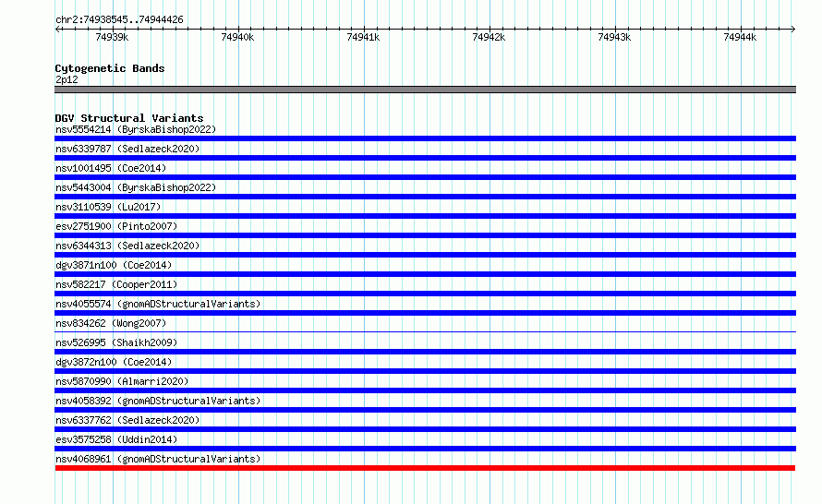Viewport: 822px width, 504px height.
Task: Open the nsv582217 (Cooper2011) label
Action: point(116,284)
